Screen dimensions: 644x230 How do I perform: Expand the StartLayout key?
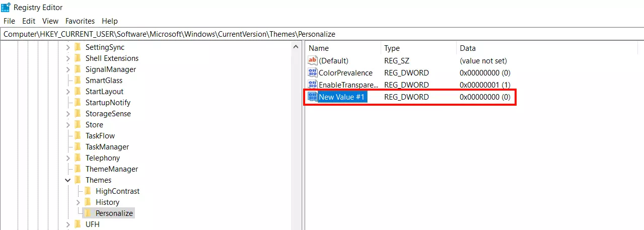click(x=68, y=92)
